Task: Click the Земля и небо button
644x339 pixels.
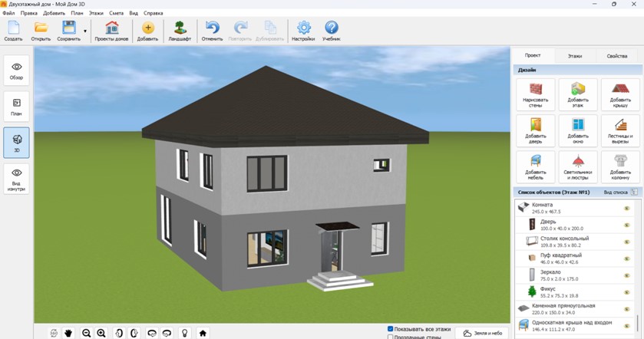Action: (483, 334)
